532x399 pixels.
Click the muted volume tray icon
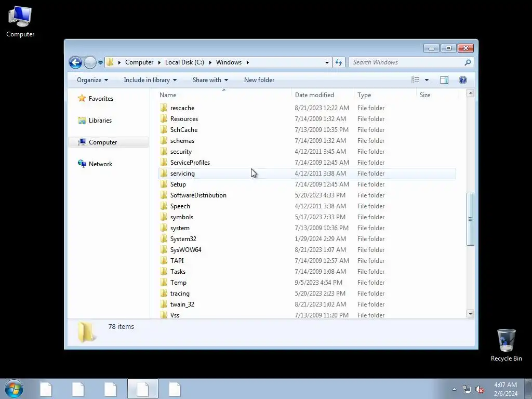[480, 390]
